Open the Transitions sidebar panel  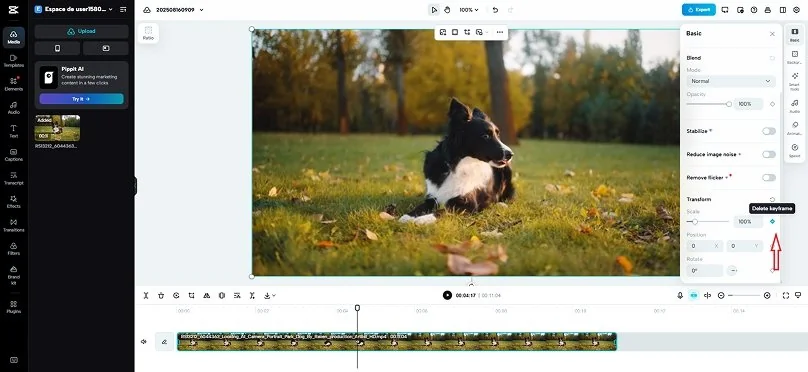14,225
